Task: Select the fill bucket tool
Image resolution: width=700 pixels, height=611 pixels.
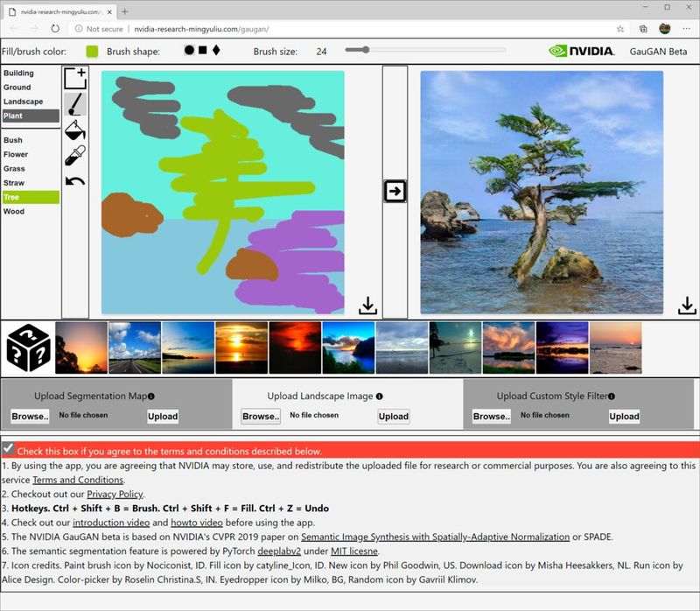Action: point(75,130)
